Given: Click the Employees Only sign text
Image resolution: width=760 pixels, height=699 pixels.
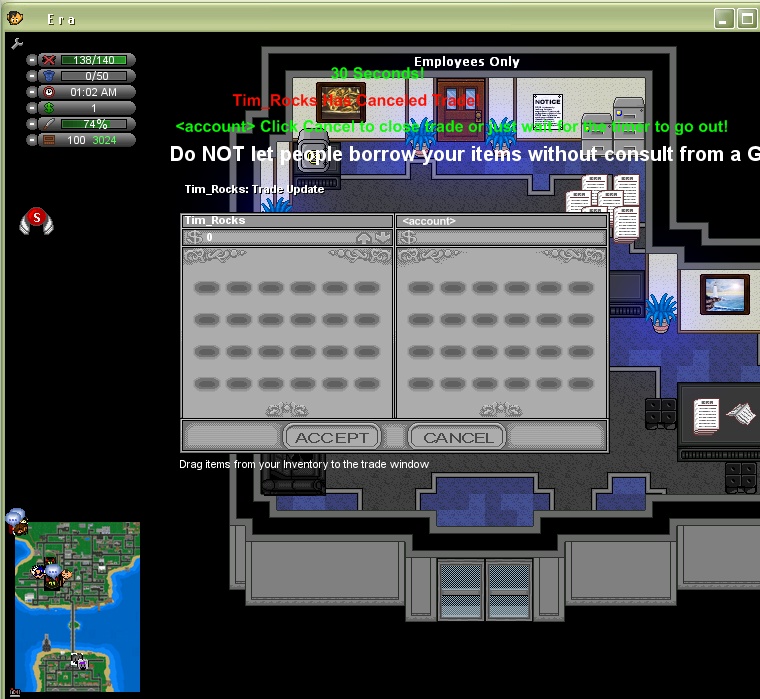Looking at the screenshot, I should click(x=466, y=62).
